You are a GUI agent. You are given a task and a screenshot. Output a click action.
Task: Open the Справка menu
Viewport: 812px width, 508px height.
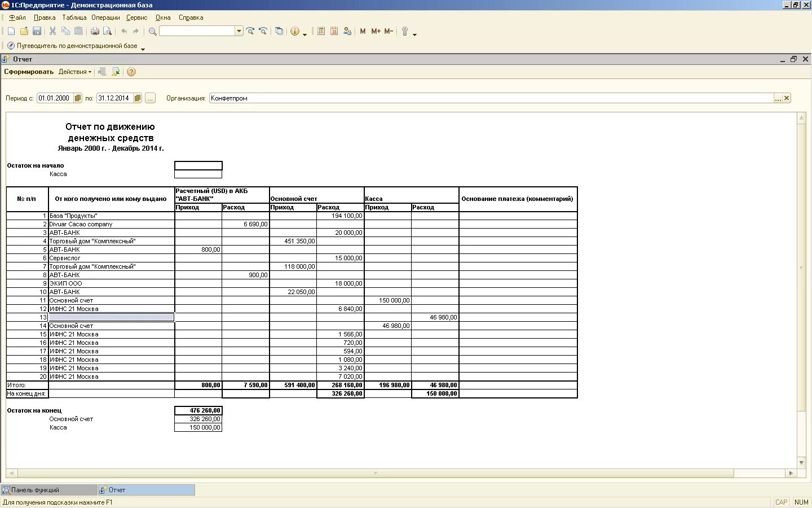pos(191,17)
